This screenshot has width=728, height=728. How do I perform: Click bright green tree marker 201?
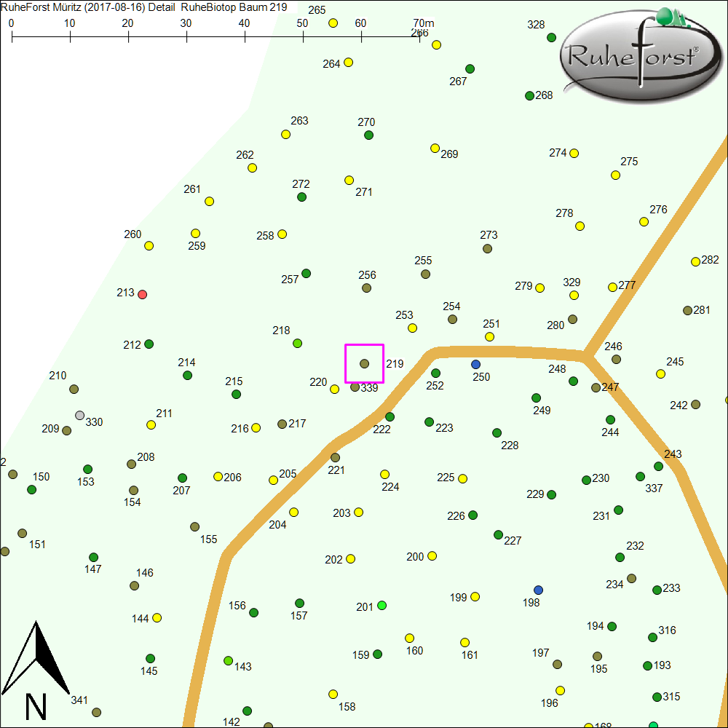click(382, 606)
